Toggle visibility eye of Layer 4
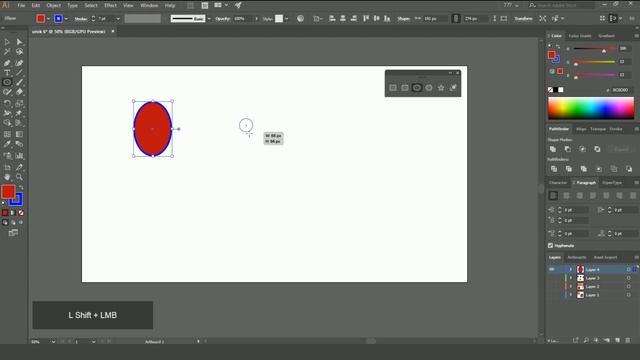This screenshot has width=640, height=360. tap(552, 269)
